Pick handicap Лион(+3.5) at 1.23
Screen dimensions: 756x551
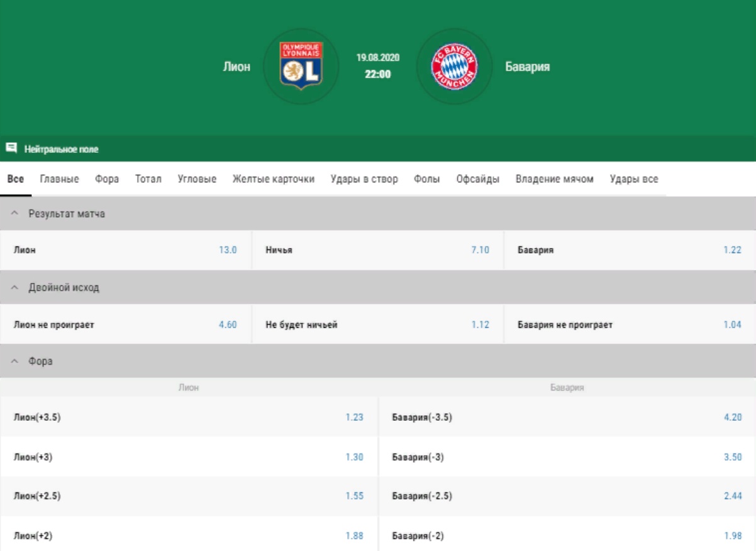pos(189,417)
